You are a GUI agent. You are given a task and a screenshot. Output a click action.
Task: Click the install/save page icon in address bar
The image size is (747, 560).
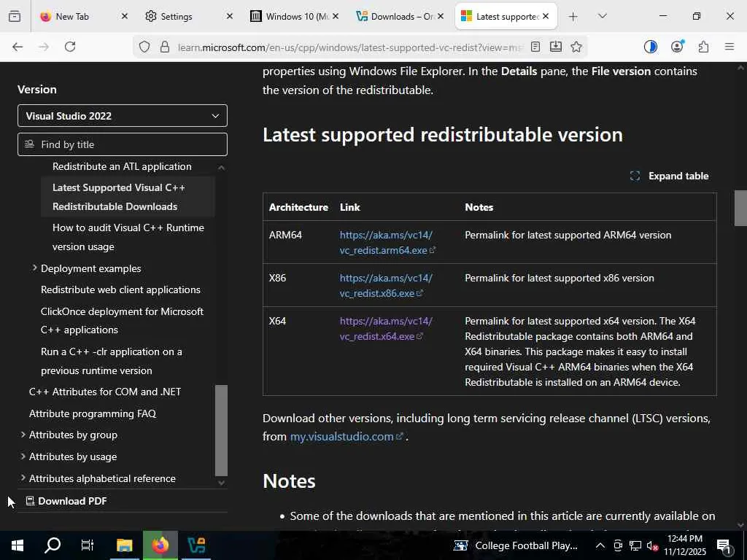(555, 47)
